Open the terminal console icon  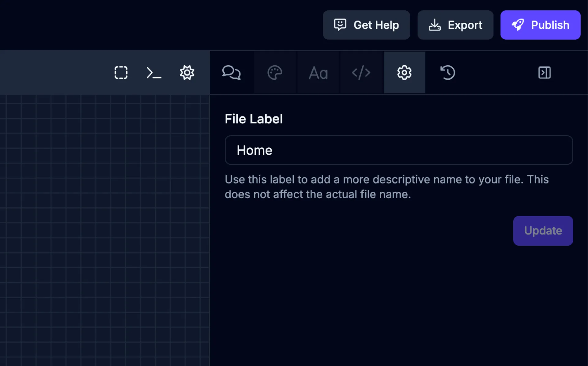[x=154, y=73]
